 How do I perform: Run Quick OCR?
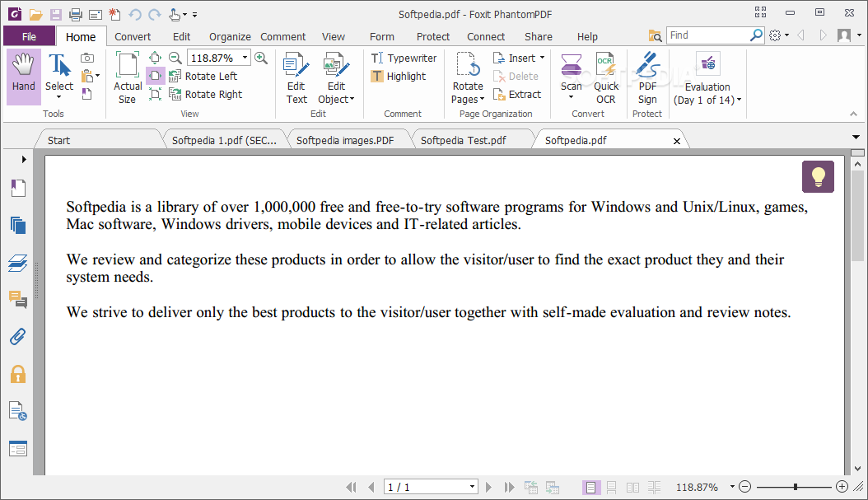coord(606,77)
